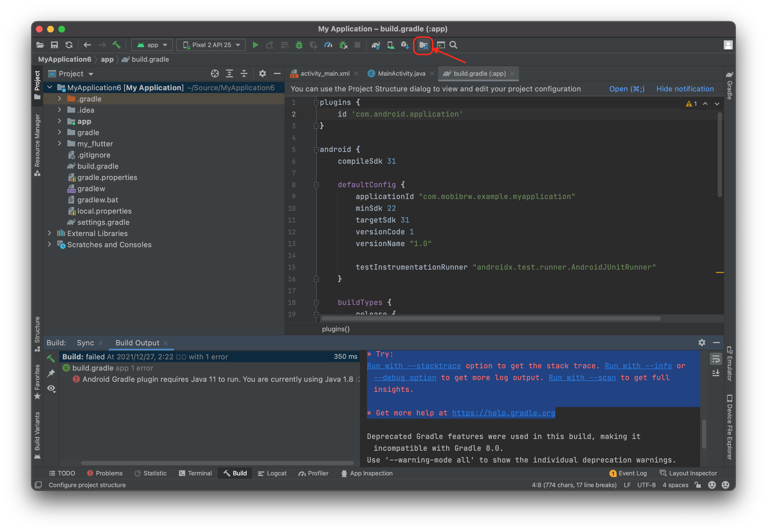Click the Save All toolbar icon
Viewport: 767px width, 532px height.
[x=54, y=45]
